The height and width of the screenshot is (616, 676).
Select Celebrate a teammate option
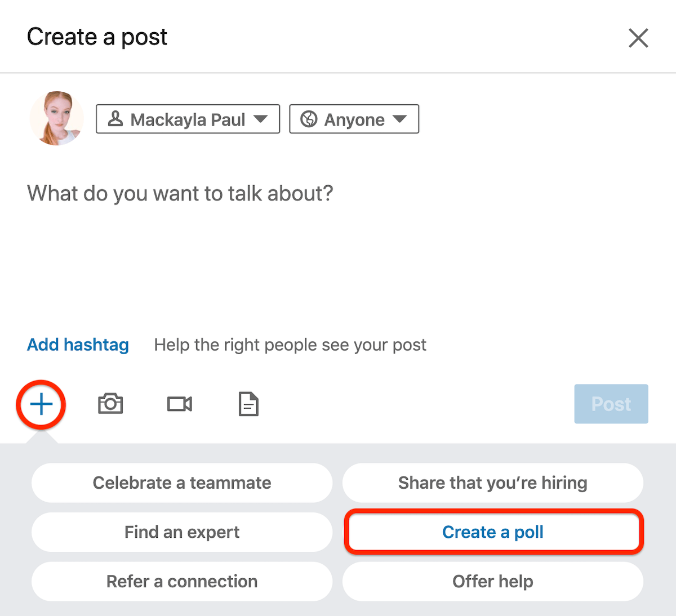(182, 483)
